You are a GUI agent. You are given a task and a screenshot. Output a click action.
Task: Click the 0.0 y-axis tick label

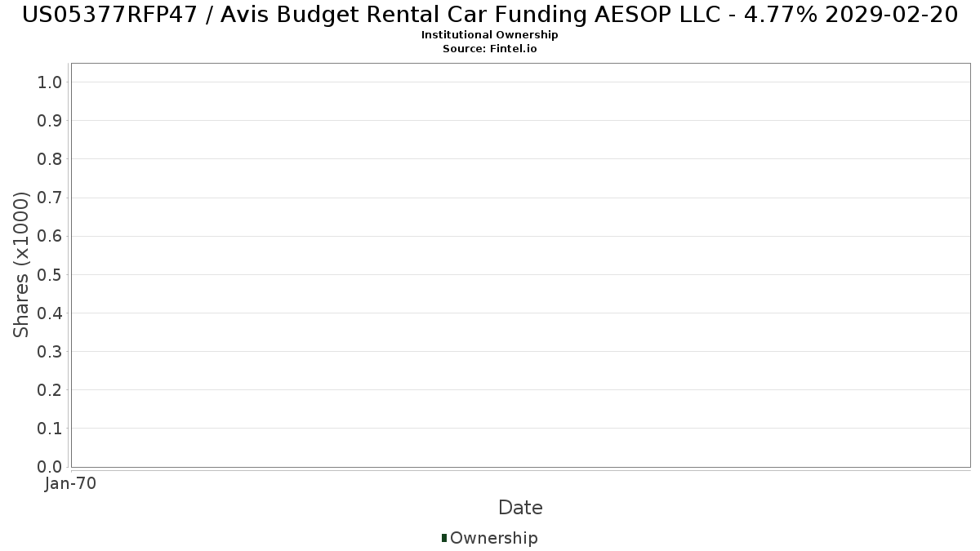click(50, 467)
